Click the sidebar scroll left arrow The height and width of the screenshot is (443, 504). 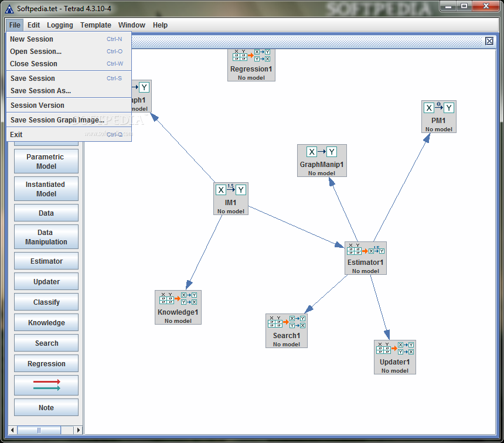point(12,430)
